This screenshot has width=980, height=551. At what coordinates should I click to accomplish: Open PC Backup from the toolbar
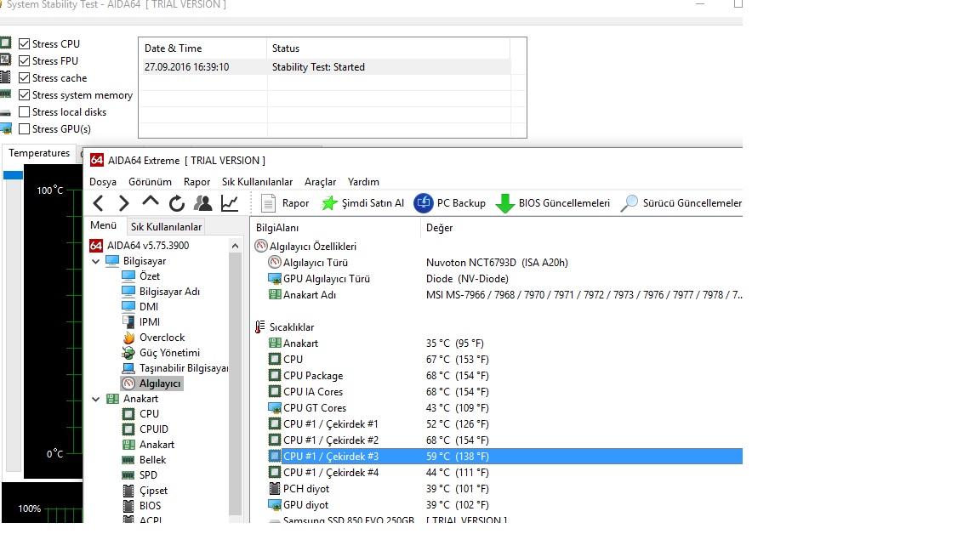450,203
